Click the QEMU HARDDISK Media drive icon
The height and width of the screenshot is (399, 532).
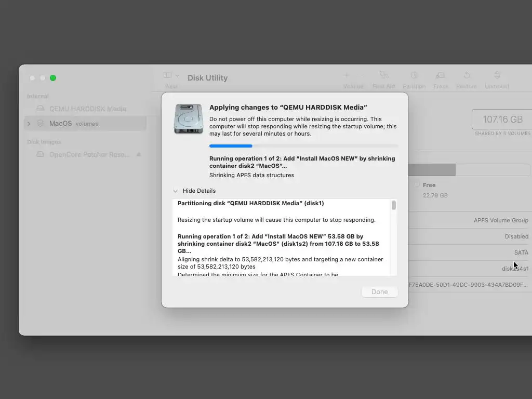tap(41, 109)
